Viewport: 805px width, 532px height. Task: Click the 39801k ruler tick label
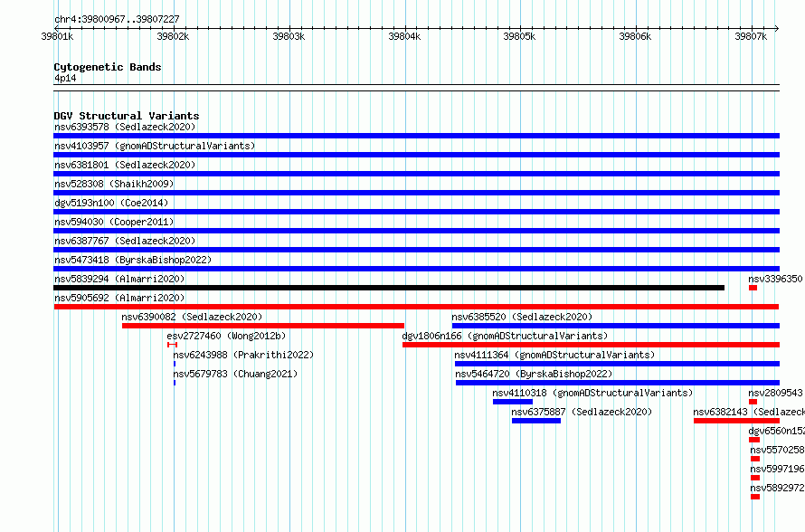click(x=57, y=36)
